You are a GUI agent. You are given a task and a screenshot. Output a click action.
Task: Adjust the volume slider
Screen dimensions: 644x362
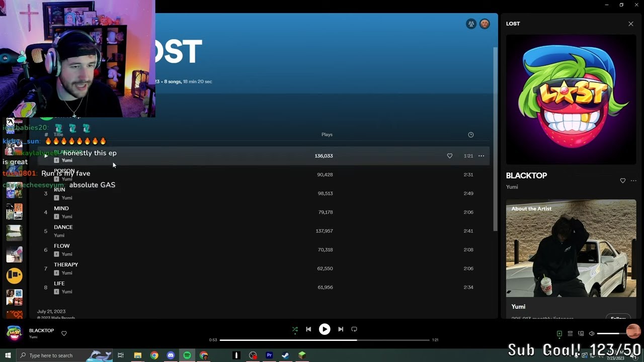pos(611,333)
